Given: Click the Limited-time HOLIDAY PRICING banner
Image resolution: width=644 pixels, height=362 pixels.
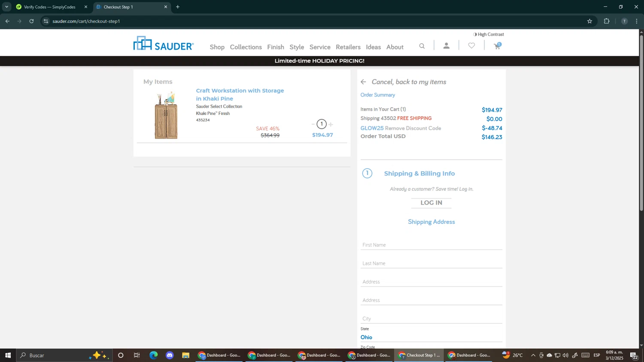Looking at the screenshot, I should pyautogui.click(x=319, y=61).
